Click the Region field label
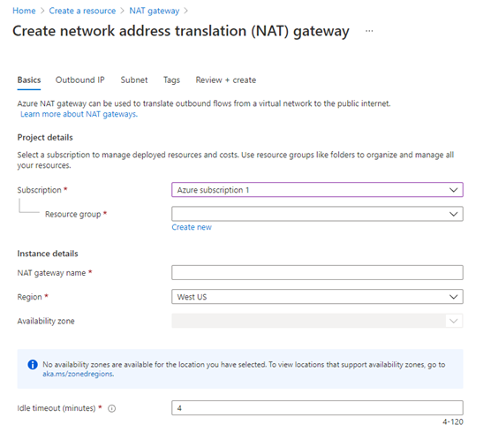The height and width of the screenshot is (448, 483). tap(29, 297)
